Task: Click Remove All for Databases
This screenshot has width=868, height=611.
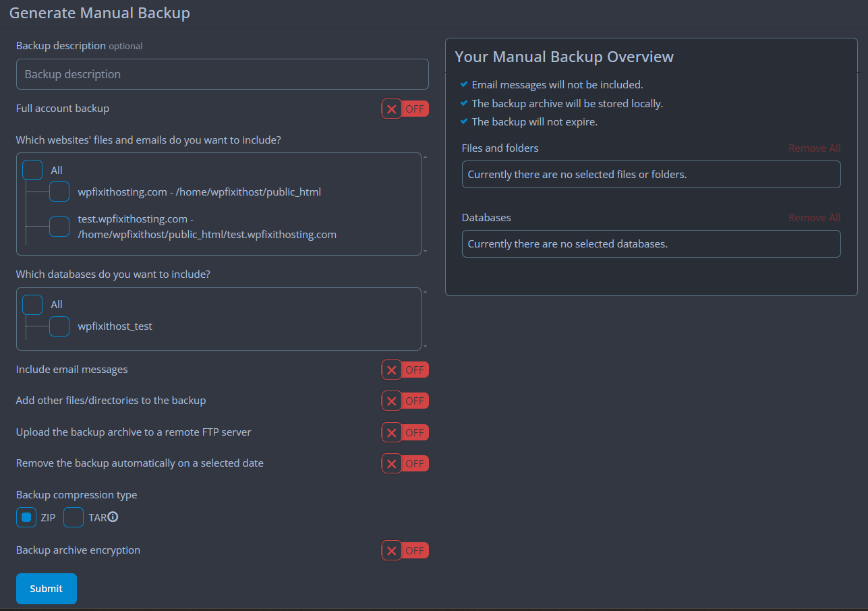Action: 815,218
